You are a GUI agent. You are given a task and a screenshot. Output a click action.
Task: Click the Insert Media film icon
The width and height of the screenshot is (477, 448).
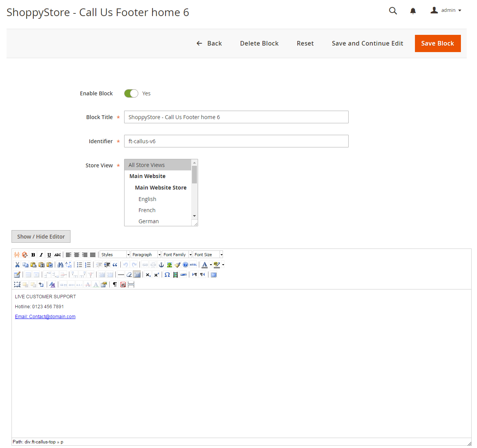point(175,275)
